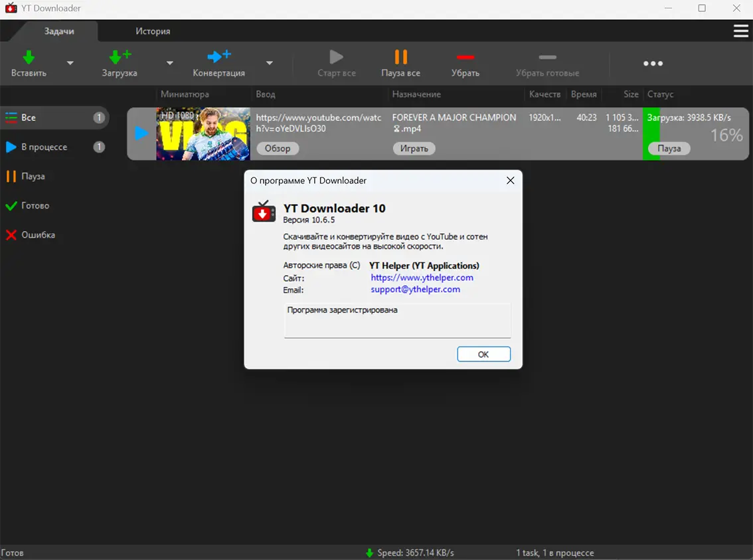
Task: Open the Вставить dropdown arrow
Action: [70, 63]
